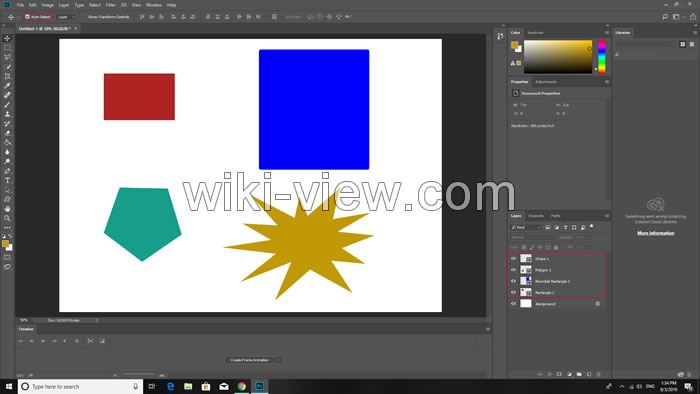The width and height of the screenshot is (700, 394).
Task: Open the More Information link in Libraries
Action: click(655, 233)
